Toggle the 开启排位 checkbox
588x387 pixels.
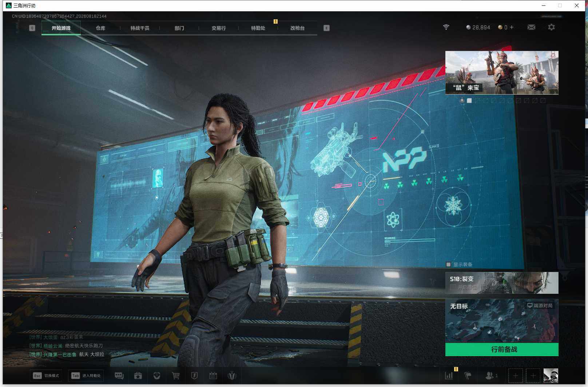[x=453, y=288]
